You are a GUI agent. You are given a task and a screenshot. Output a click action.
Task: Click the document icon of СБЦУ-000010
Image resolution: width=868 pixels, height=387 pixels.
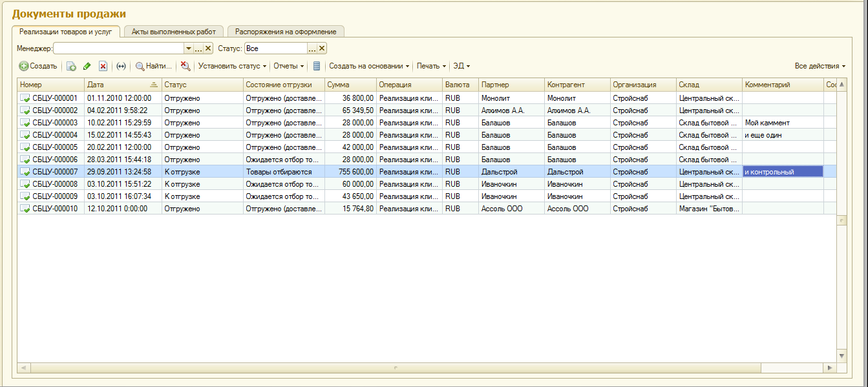tap(25, 209)
